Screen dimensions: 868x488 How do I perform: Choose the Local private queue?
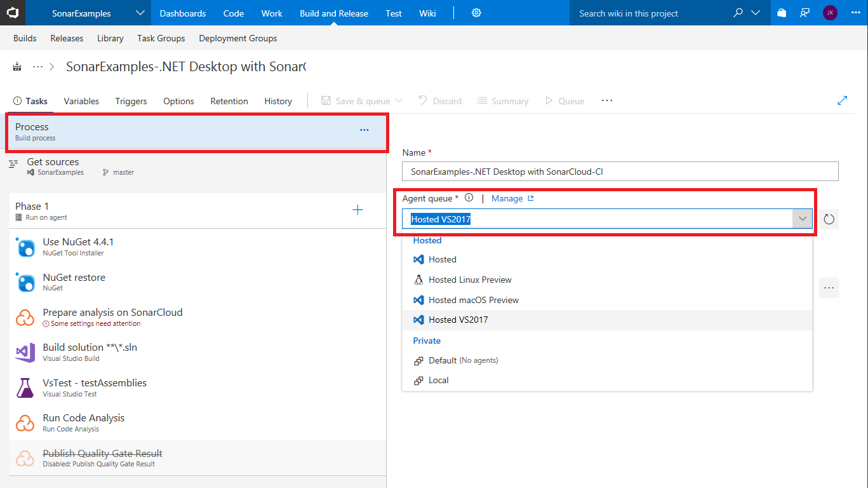(x=608, y=380)
